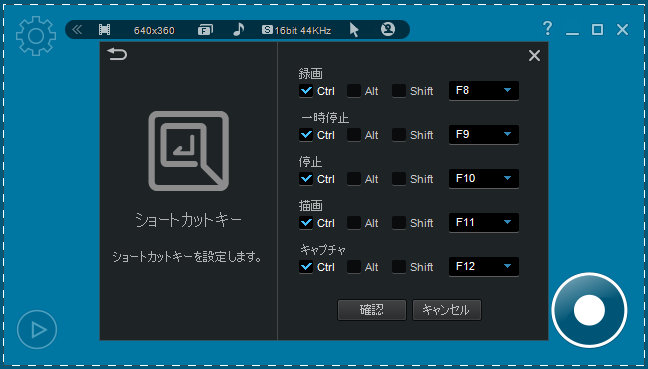This screenshot has height=369, width=648.
Task: Click the 描画 label
Action: pos(310,206)
